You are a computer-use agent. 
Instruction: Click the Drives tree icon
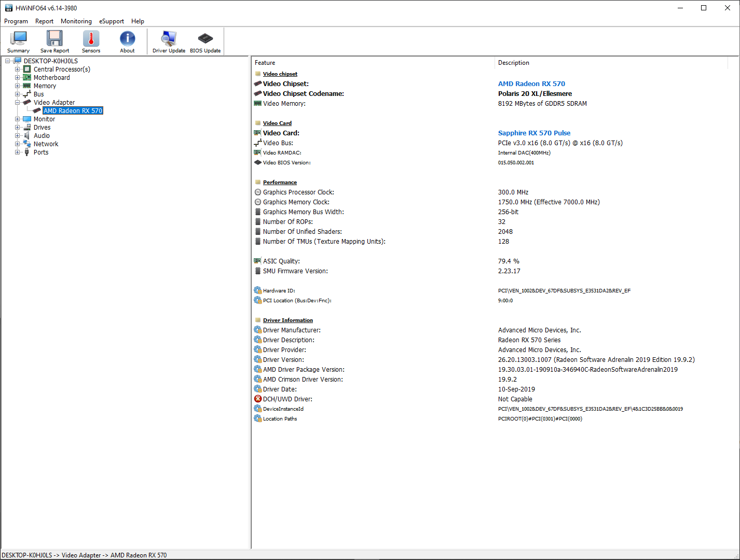[27, 127]
